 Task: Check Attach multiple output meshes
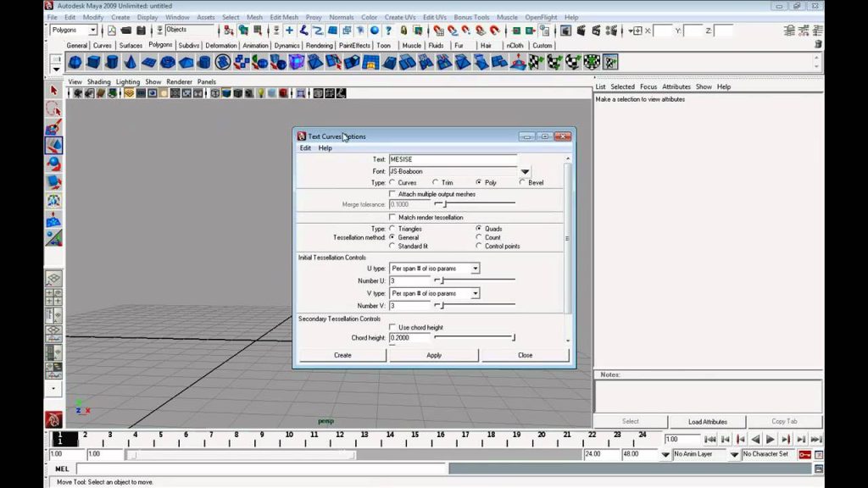[392, 194]
